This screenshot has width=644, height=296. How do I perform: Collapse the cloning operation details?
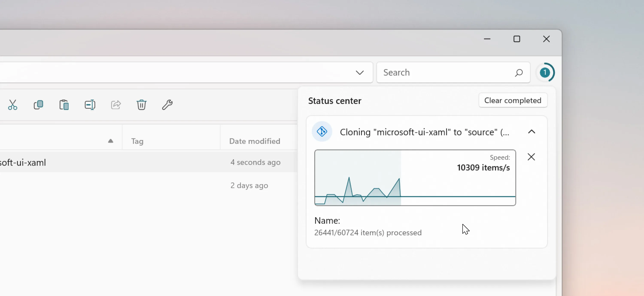pyautogui.click(x=532, y=132)
